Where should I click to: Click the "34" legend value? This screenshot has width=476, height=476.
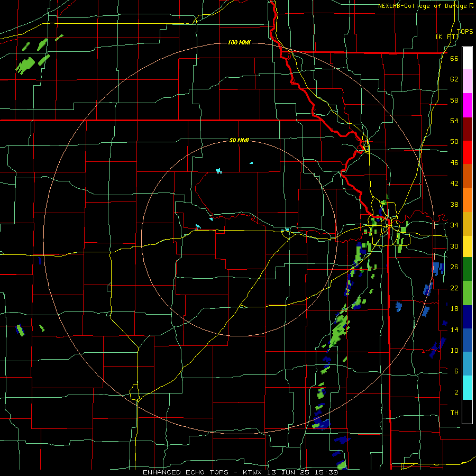tap(454, 225)
